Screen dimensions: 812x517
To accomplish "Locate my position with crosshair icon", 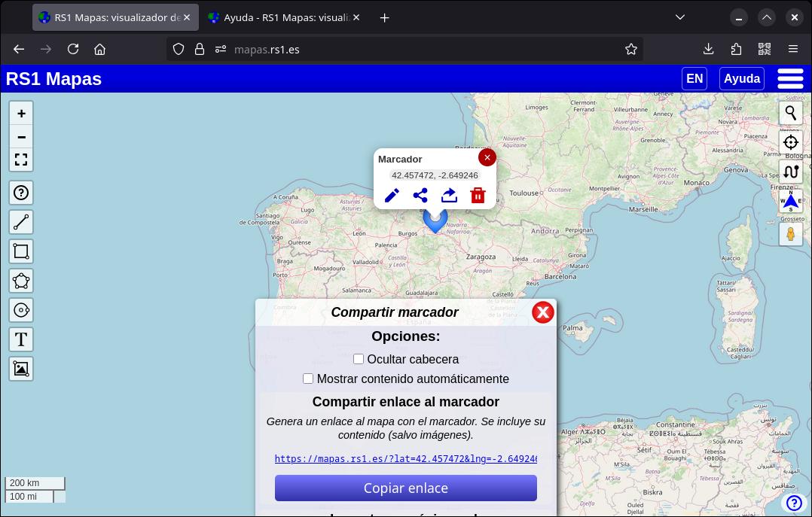I will point(791,141).
